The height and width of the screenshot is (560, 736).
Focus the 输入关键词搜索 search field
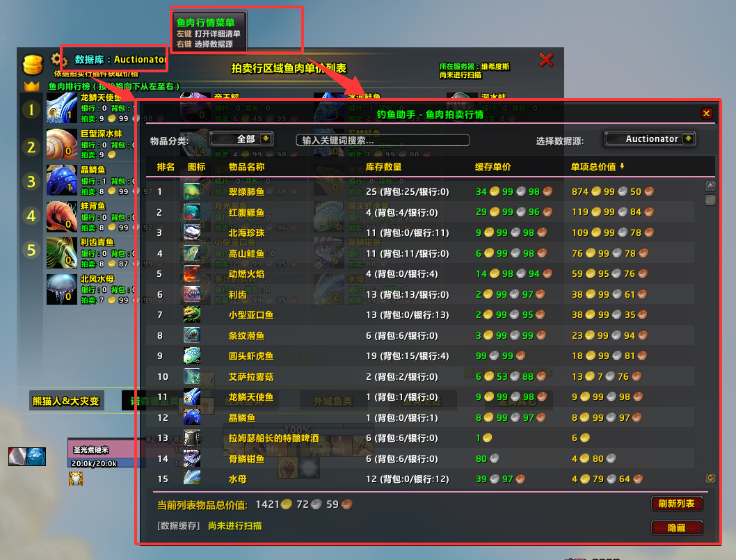coord(383,140)
